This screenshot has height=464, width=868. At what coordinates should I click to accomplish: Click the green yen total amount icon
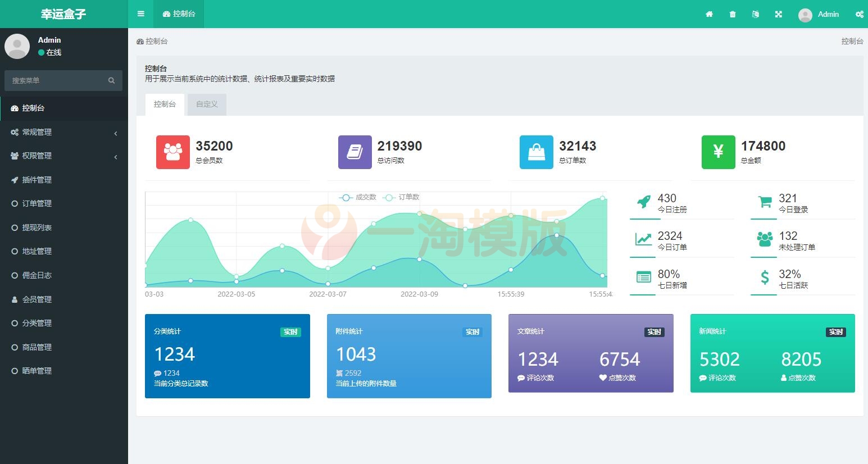[718, 152]
